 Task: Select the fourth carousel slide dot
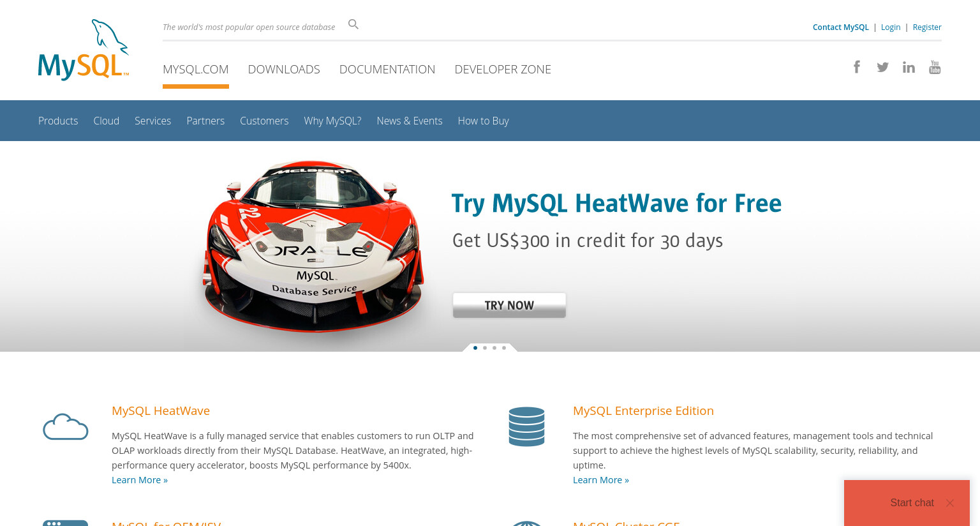pyautogui.click(x=504, y=348)
